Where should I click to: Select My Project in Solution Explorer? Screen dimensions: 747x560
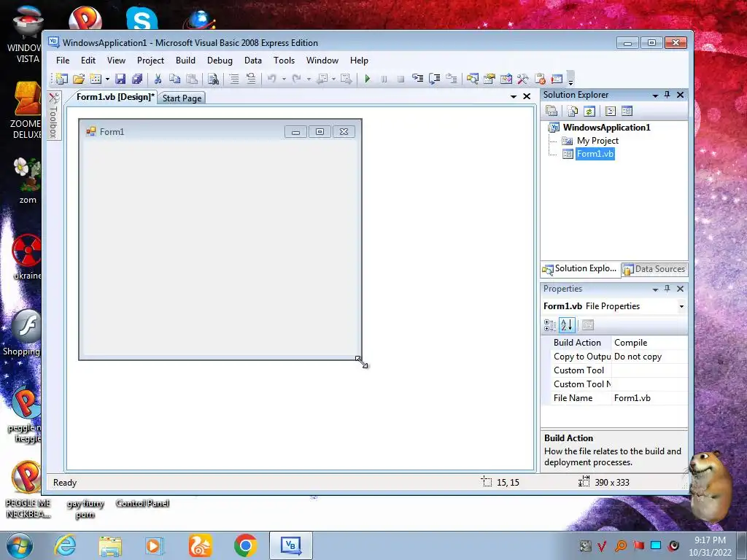(597, 141)
